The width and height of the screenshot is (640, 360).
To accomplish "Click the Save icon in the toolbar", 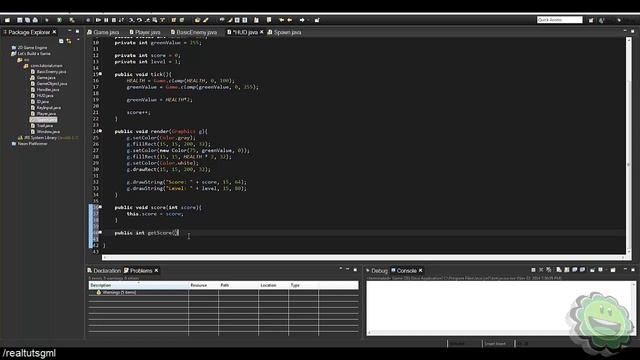I will coord(20,20).
